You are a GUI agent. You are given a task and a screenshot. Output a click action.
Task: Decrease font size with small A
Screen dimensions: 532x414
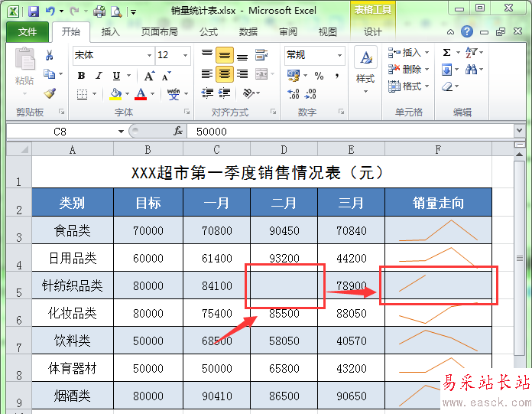167,76
